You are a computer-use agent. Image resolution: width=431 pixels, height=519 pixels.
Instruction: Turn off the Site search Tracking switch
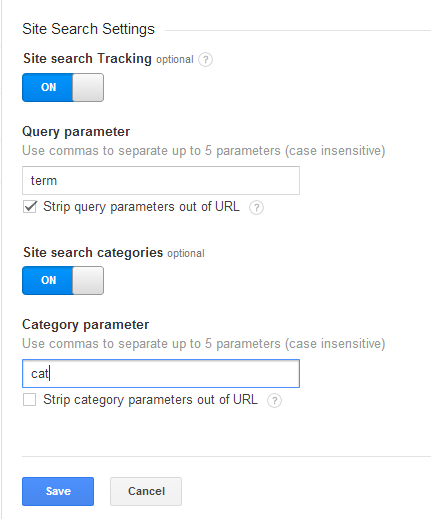tap(63, 87)
